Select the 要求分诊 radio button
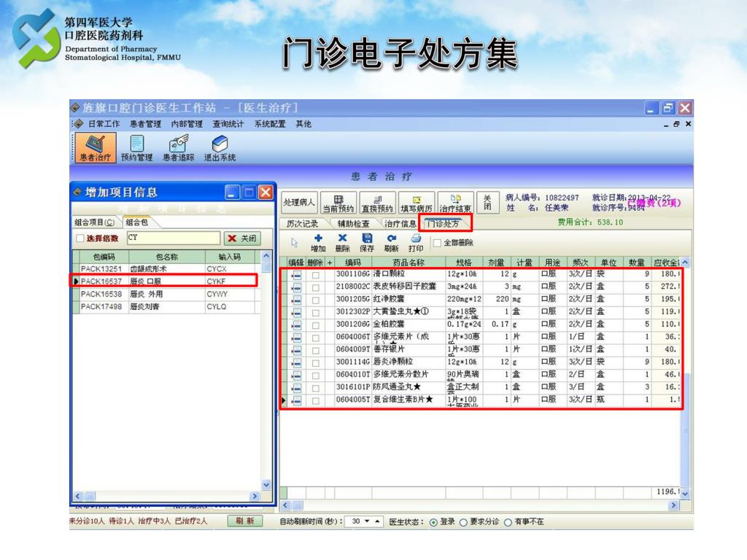747x560 pixels. tap(463, 522)
